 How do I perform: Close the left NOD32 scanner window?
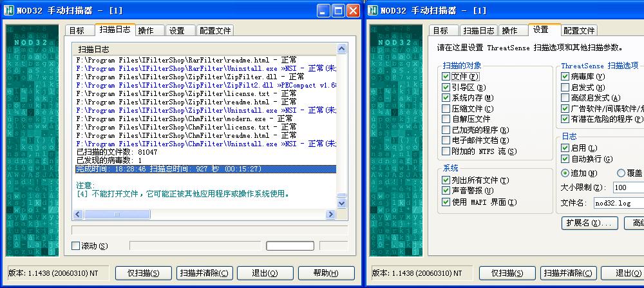(353, 11)
